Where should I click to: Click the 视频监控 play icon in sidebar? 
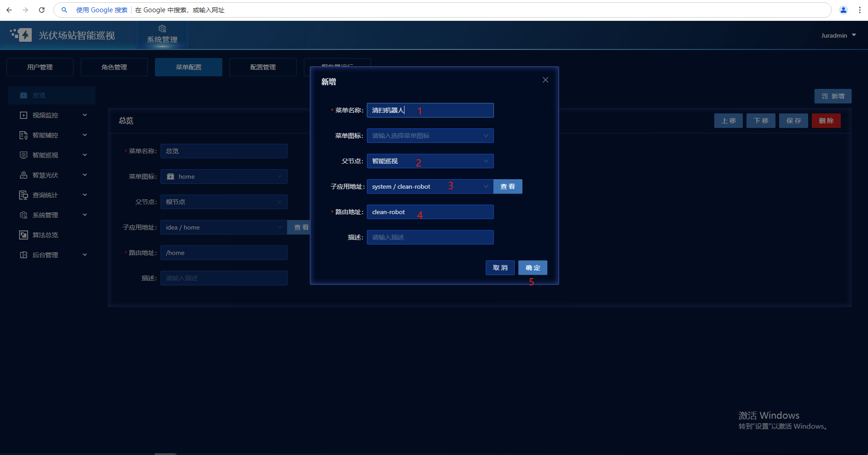tap(24, 115)
